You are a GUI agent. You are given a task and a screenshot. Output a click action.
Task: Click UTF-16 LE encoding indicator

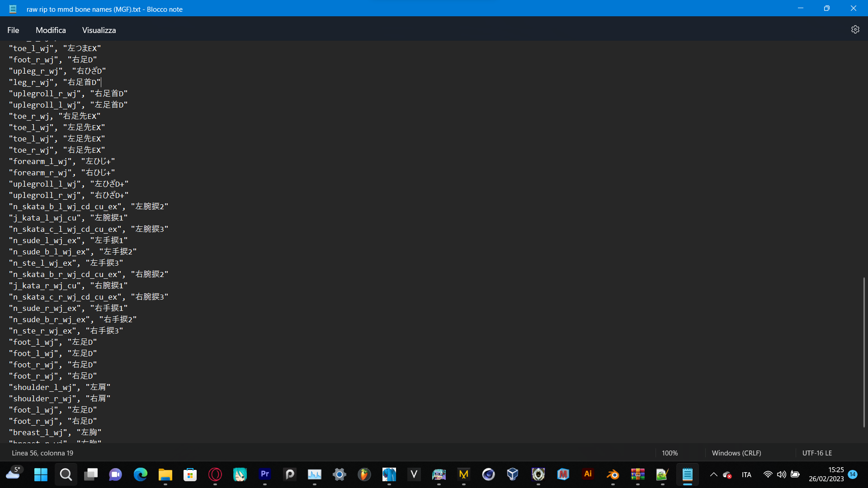(817, 453)
